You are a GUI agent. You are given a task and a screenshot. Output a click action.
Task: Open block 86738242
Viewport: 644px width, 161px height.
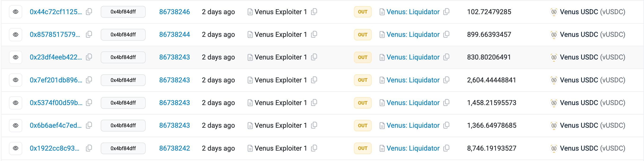point(174,148)
